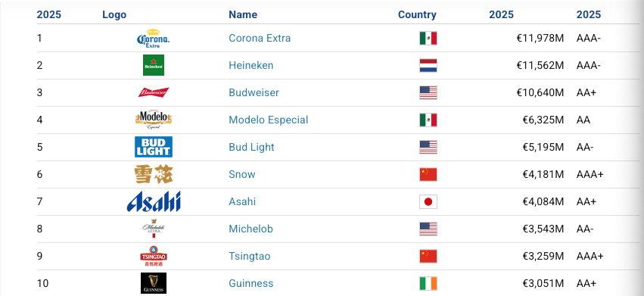This screenshot has height=296, width=644.
Task: Click the Ireland flag in Guinness row
Action: pyautogui.click(x=428, y=283)
